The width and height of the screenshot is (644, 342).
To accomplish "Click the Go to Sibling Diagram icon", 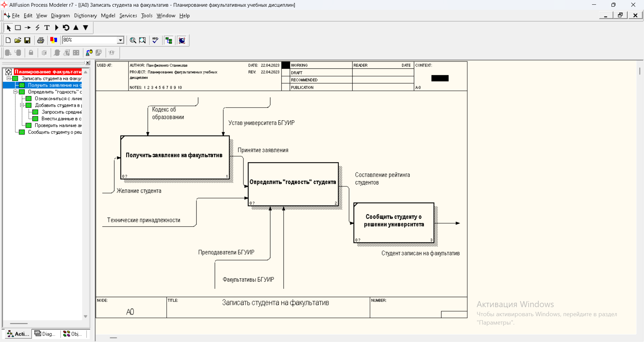I will pos(66,28).
